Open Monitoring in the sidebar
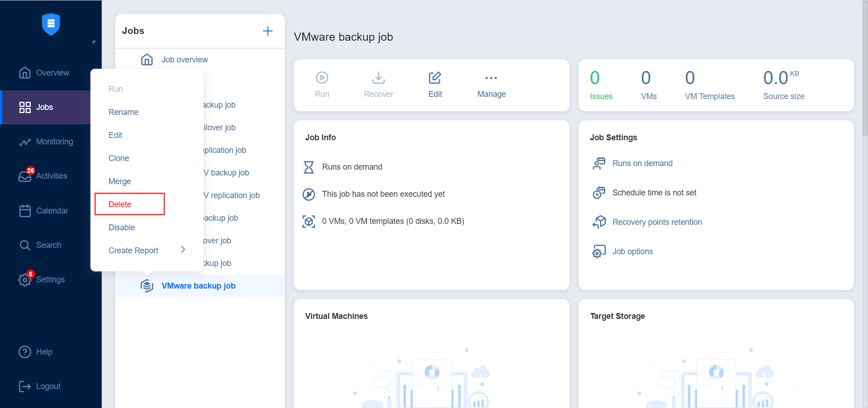The width and height of the screenshot is (868, 408). (x=45, y=142)
